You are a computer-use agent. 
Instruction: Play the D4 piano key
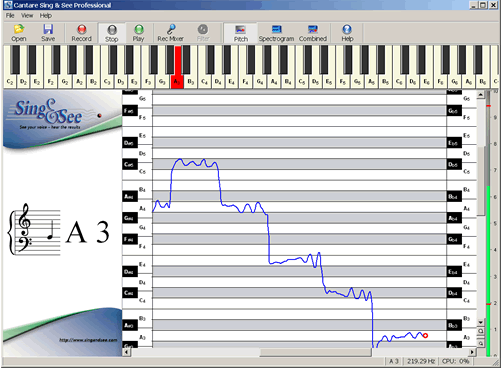(218, 82)
